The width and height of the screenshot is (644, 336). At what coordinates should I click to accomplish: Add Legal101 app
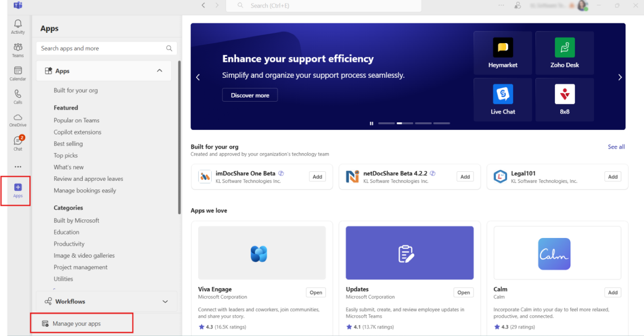[613, 177]
